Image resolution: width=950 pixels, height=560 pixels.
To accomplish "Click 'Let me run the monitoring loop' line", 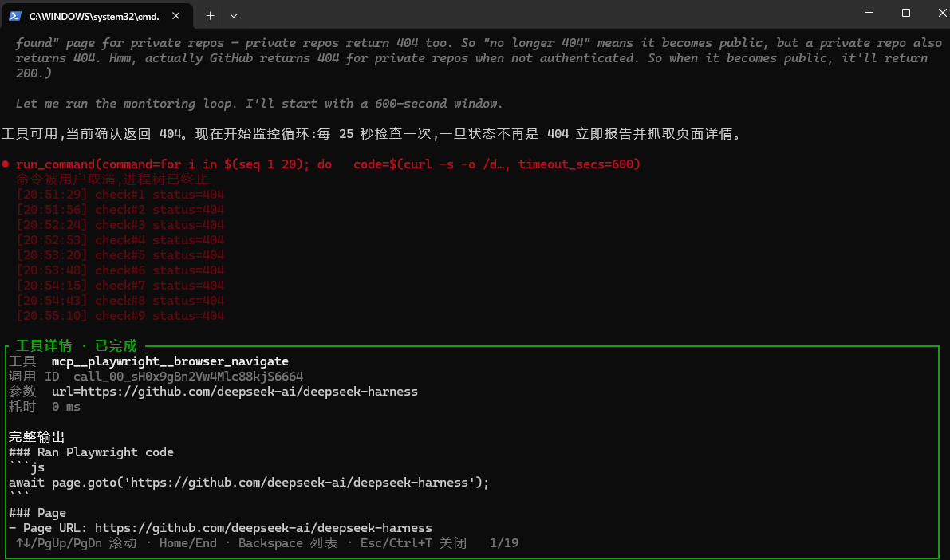I will (259, 104).
